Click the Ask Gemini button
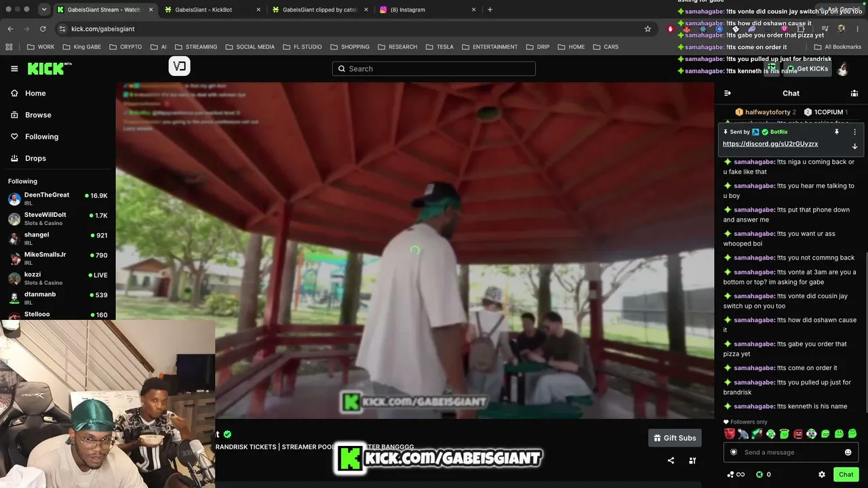This screenshot has height=488, width=868. (840, 9)
